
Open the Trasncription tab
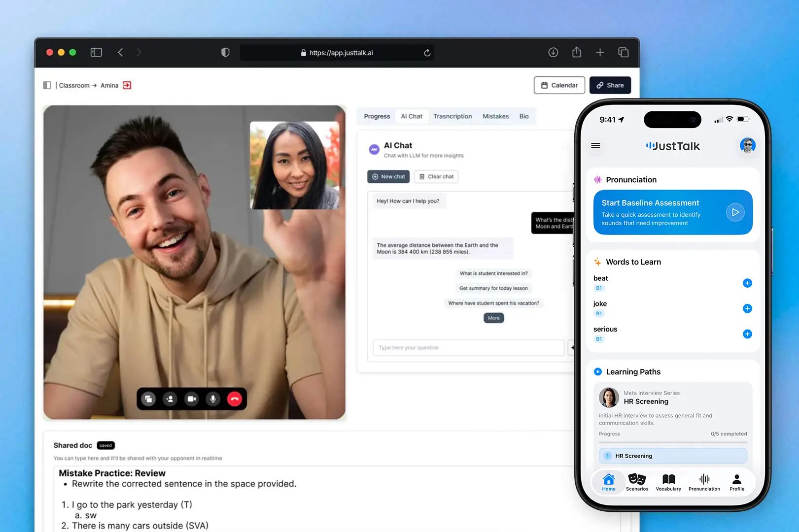[452, 116]
